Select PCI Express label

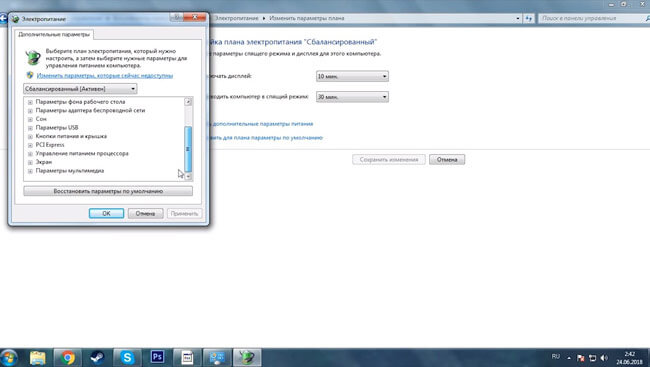[50, 145]
